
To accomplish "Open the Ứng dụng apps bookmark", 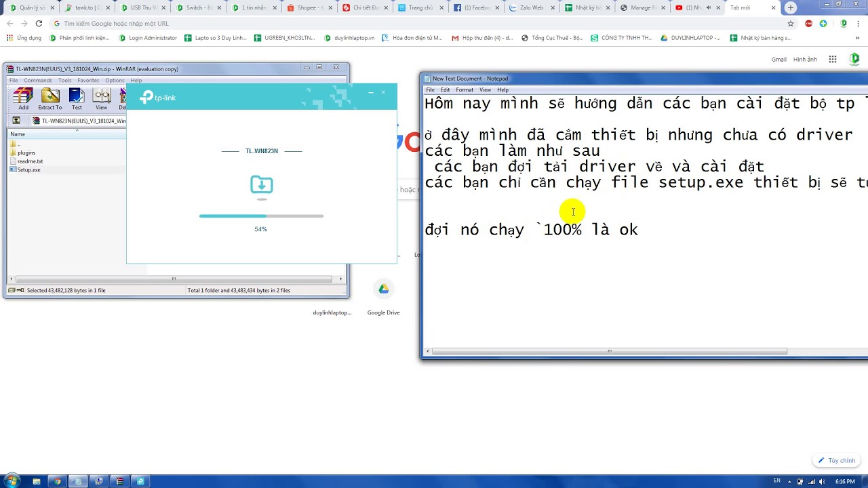I will [24, 38].
